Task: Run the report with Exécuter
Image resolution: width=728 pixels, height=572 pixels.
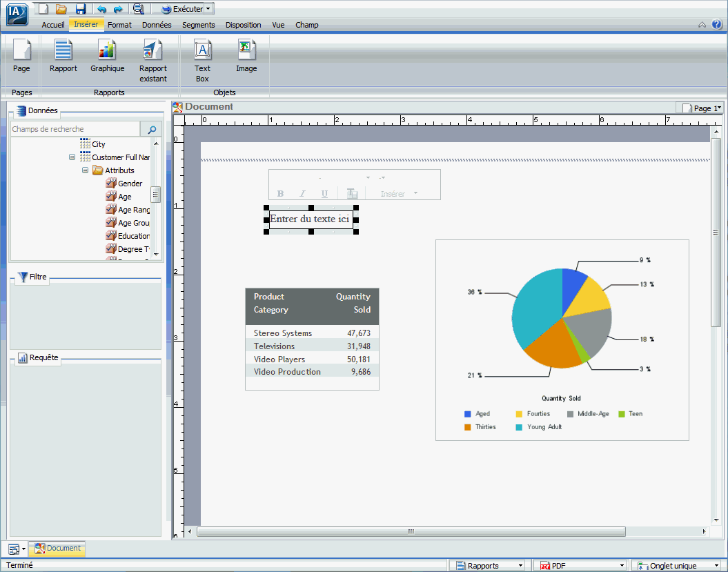Action: click(x=182, y=9)
